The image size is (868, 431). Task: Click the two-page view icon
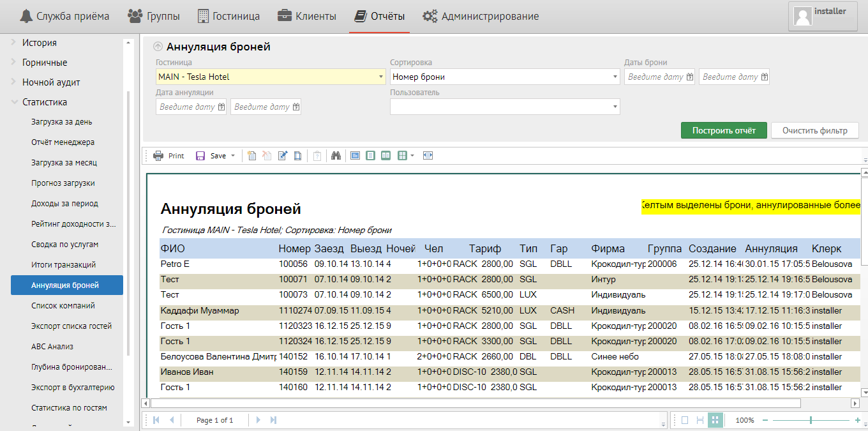click(x=385, y=156)
